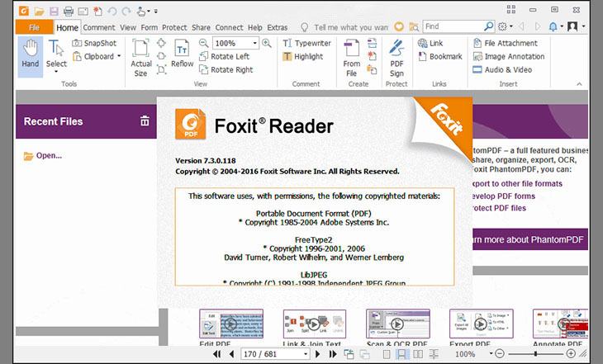The height and width of the screenshot is (364, 603).
Task: Click learn more about PhantomPDF button
Action: (x=530, y=239)
